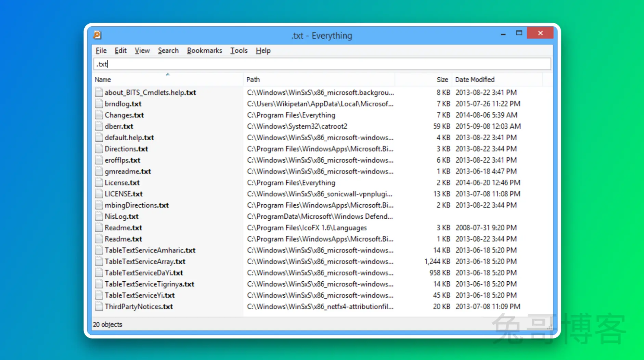The image size is (644, 360).
Task: Open the Help menu
Action: point(263,51)
